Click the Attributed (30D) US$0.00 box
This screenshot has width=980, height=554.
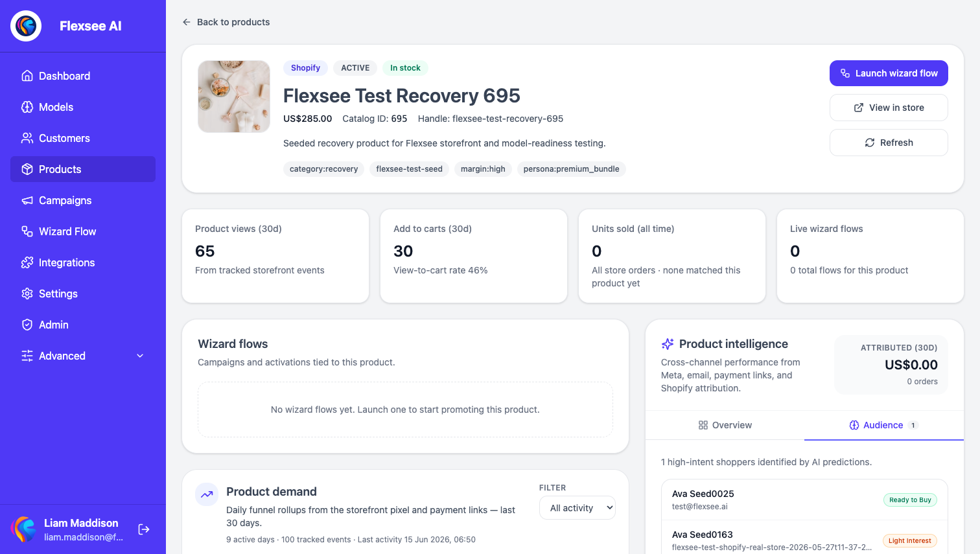pyautogui.click(x=891, y=365)
